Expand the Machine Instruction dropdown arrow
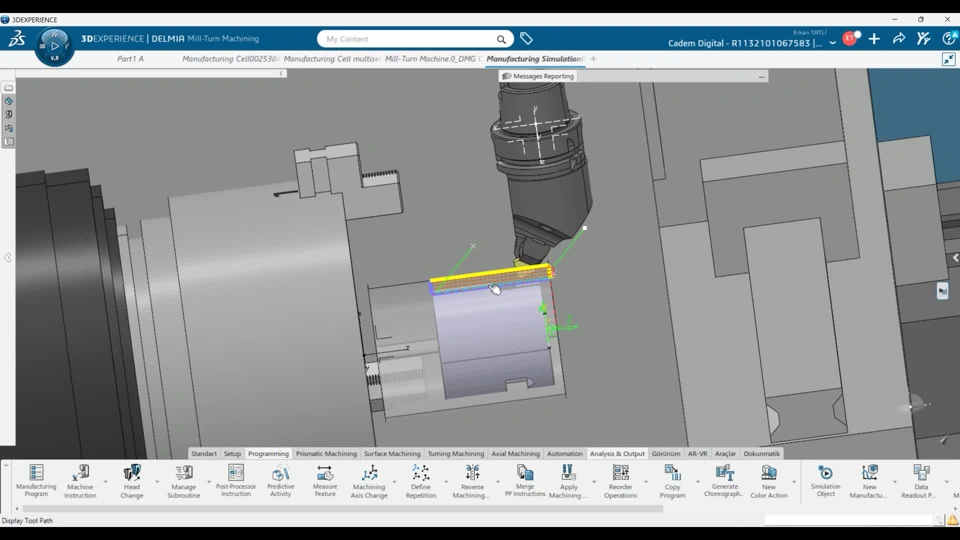This screenshot has width=960, height=540. [x=105, y=482]
